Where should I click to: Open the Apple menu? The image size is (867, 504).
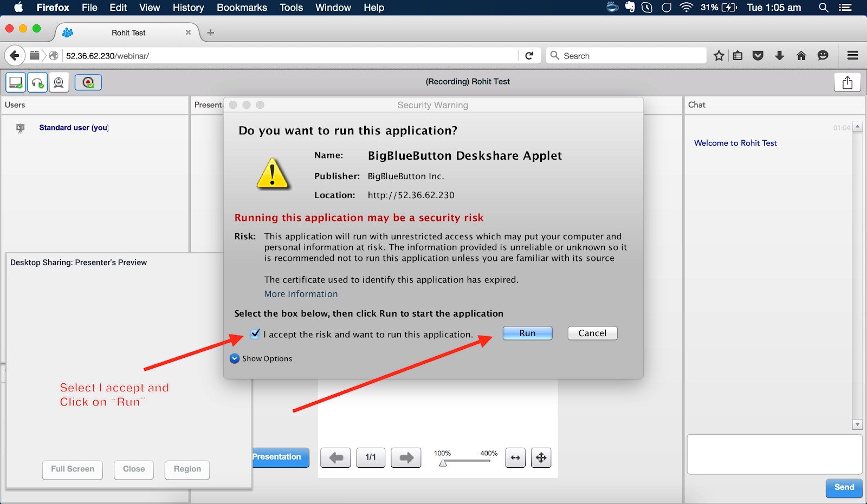18,8
